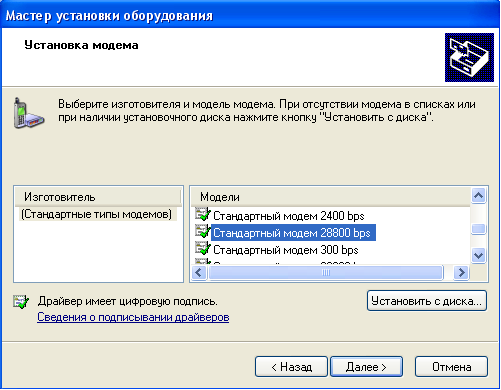Screen dimensions: 501x390
Task: Click signed driver icon beside 28800 bps modem
Action: (203, 232)
